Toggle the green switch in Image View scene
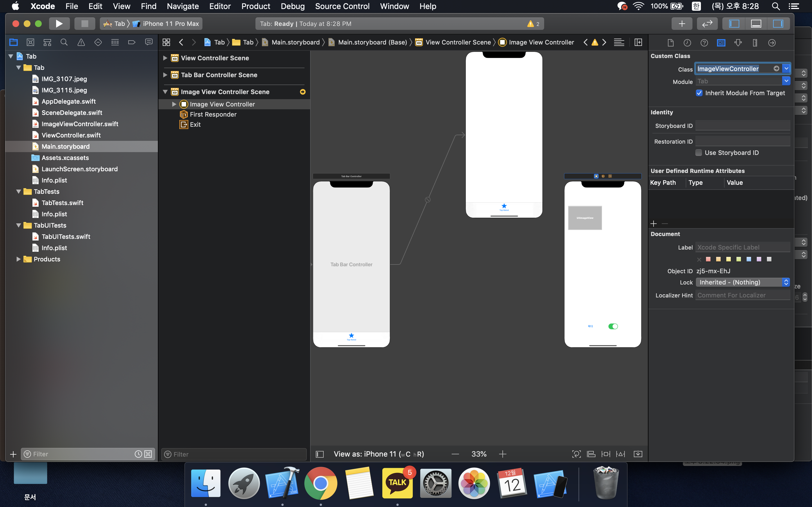Screen dimensions: 812x507 click(x=613, y=326)
